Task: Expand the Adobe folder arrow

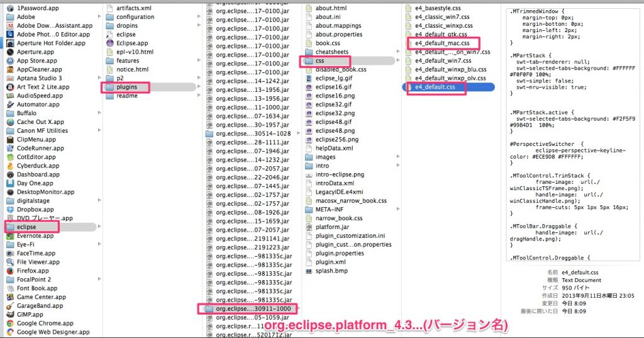Action: point(99,17)
